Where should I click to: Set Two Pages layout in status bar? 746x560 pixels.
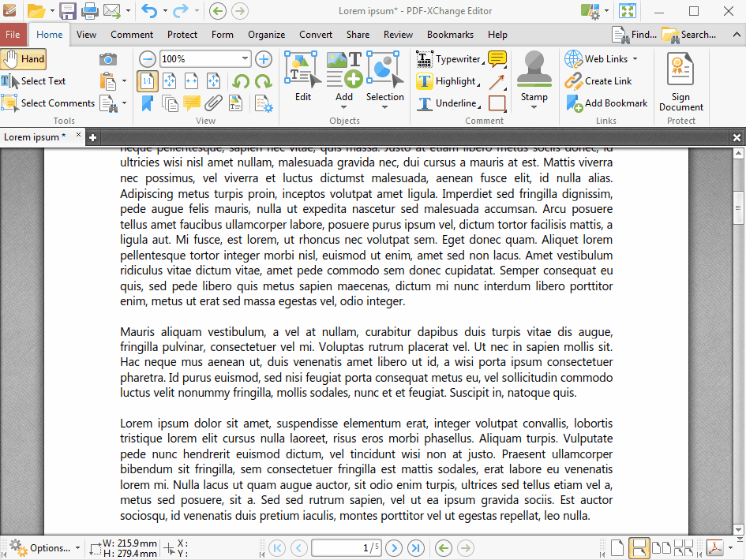pos(662,548)
